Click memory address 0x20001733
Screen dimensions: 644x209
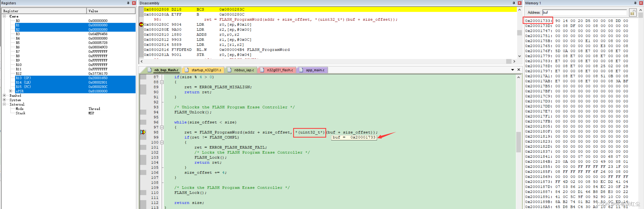(x=538, y=21)
